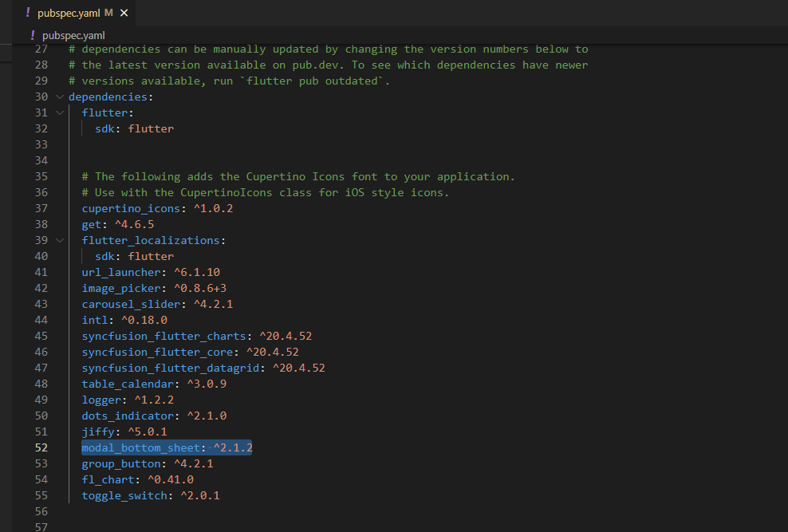Click the comment about flutter pub outdated
This screenshot has height=532, width=788.
229,81
